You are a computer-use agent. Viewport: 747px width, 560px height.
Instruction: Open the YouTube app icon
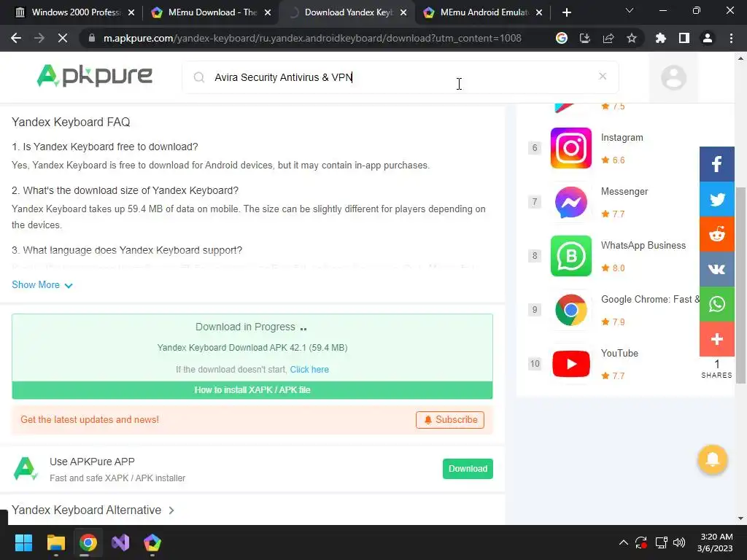click(x=570, y=364)
